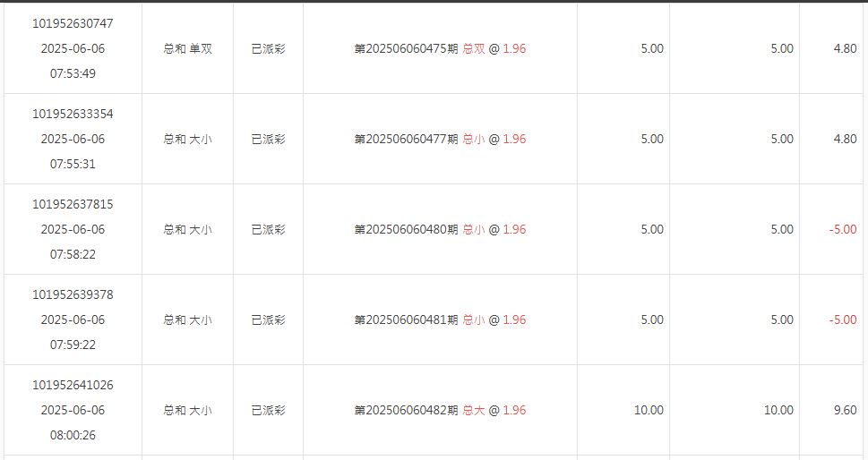Select the 07:58:22 timestamp
Image resolution: width=868 pixels, height=460 pixels.
click(73, 254)
